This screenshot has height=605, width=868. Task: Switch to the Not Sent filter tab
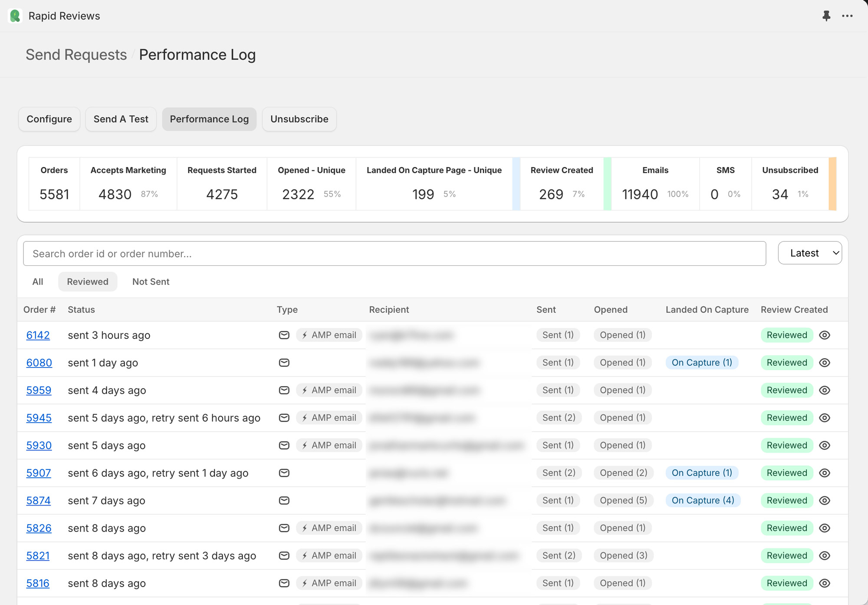[151, 282]
